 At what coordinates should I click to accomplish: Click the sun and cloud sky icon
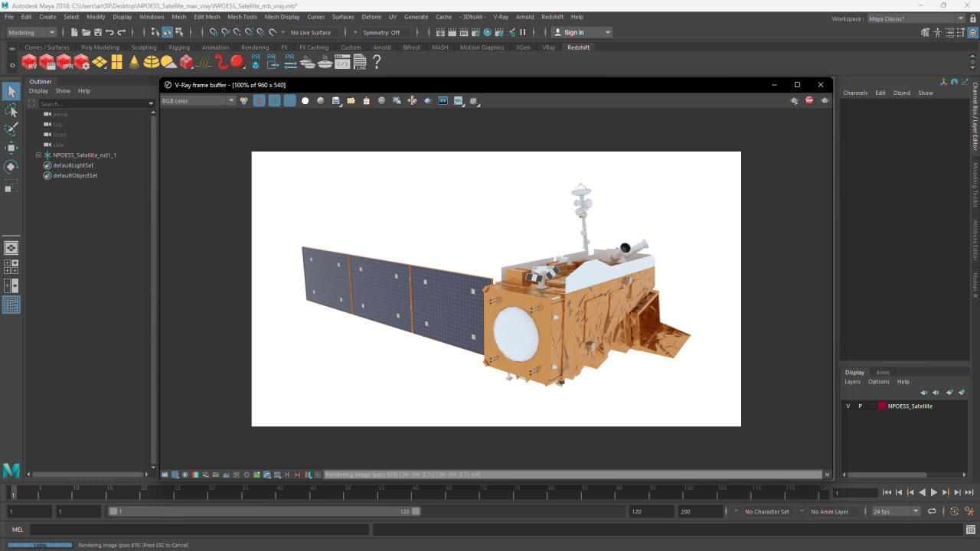pyautogui.click(x=168, y=62)
